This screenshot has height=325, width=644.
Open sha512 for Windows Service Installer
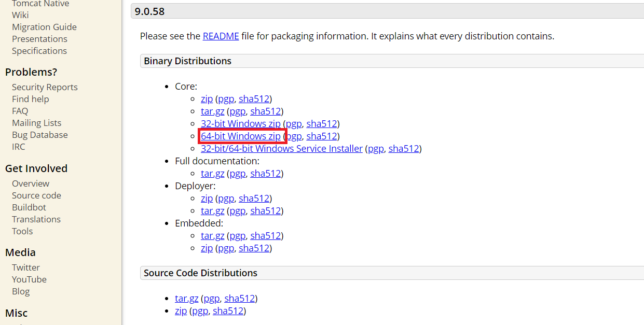[404, 149]
